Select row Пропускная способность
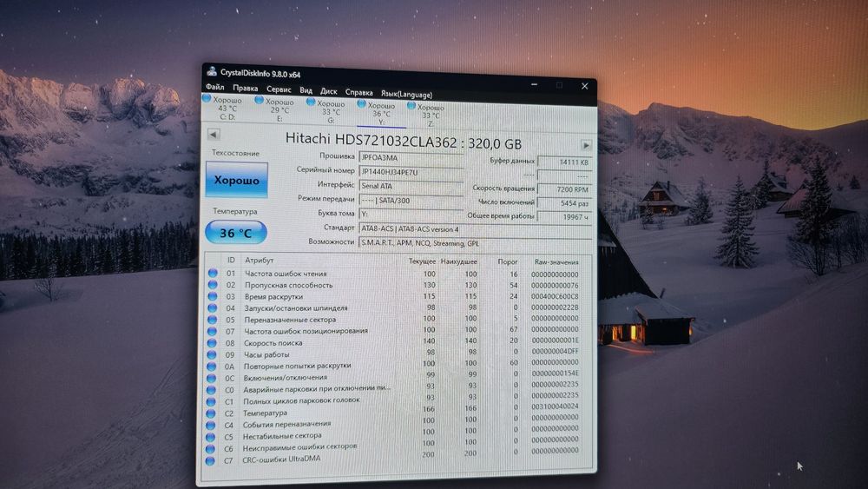The width and height of the screenshot is (868, 489). coord(393,285)
